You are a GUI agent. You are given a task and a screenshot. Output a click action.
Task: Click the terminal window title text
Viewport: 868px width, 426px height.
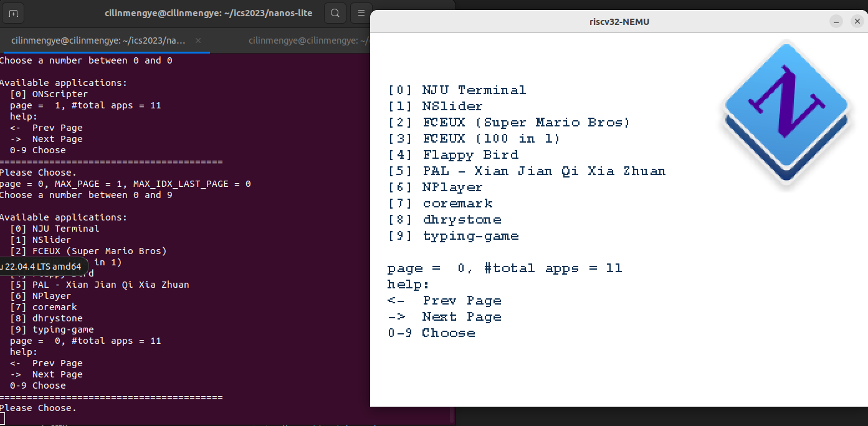click(208, 12)
